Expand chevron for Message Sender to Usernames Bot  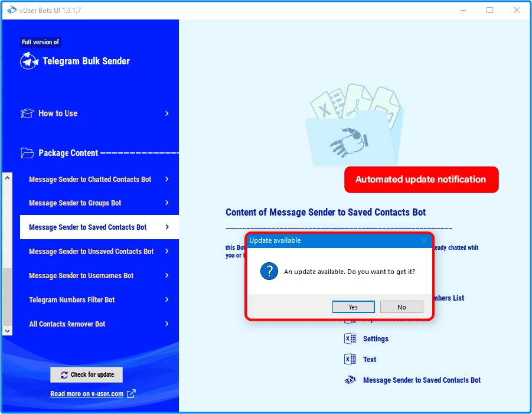pyautogui.click(x=167, y=275)
